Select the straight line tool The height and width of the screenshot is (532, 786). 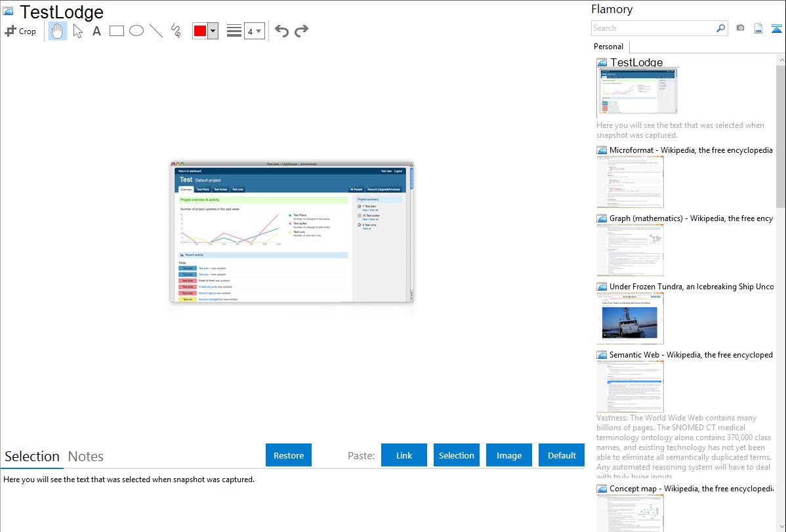(156, 31)
